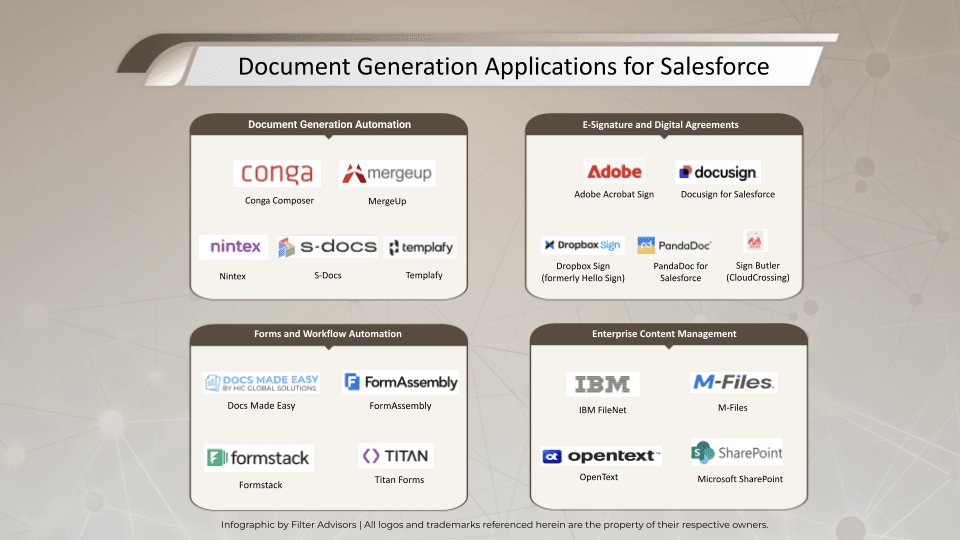Image resolution: width=960 pixels, height=540 pixels.
Task: Click the Sign Butler (CloudCrossing) label
Action: [x=758, y=271]
